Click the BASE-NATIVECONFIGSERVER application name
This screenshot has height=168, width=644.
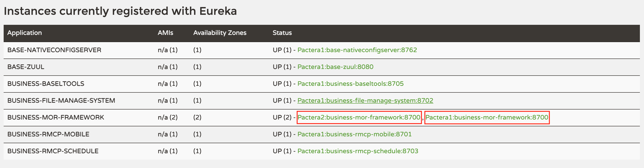click(x=54, y=50)
